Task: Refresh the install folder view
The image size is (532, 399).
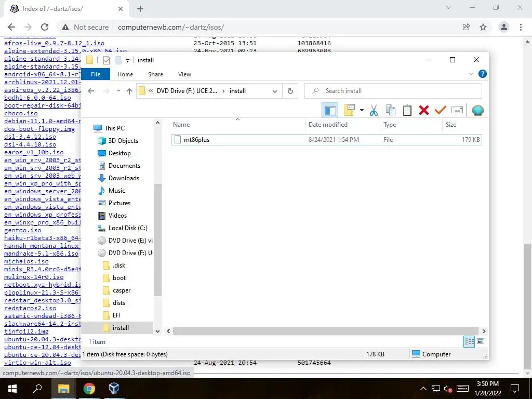Action: pos(290,91)
